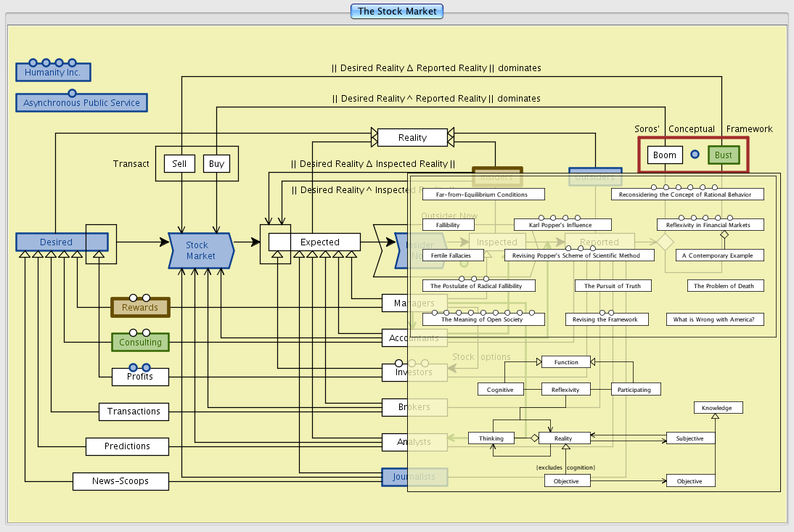Click the left blue circle on Profits

[133, 367]
